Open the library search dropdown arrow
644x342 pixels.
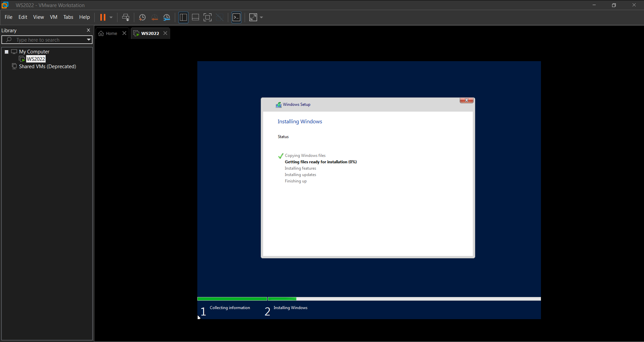pos(89,40)
